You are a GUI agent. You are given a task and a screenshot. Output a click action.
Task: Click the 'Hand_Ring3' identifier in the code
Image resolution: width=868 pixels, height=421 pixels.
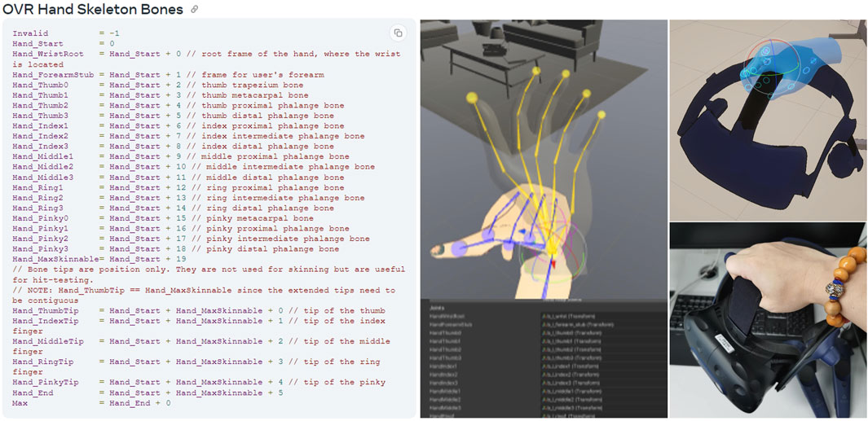(x=37, y=208)
